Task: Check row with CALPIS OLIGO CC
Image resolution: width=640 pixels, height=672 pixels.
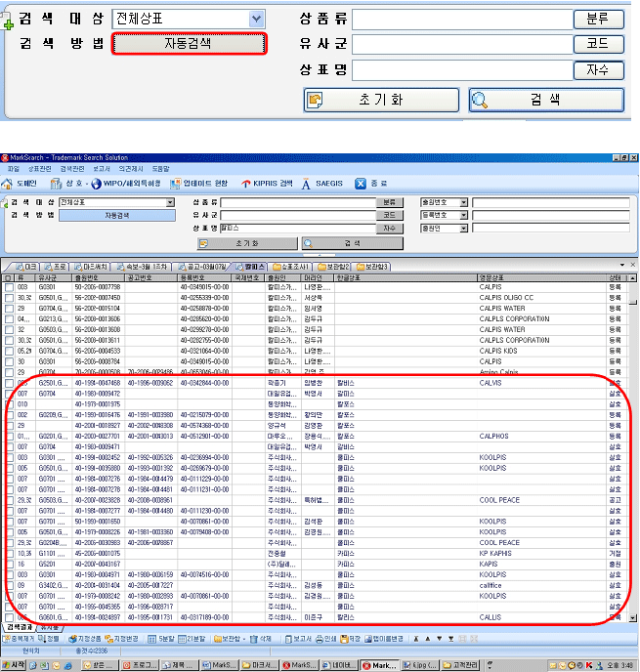Action: coord(9,298)
